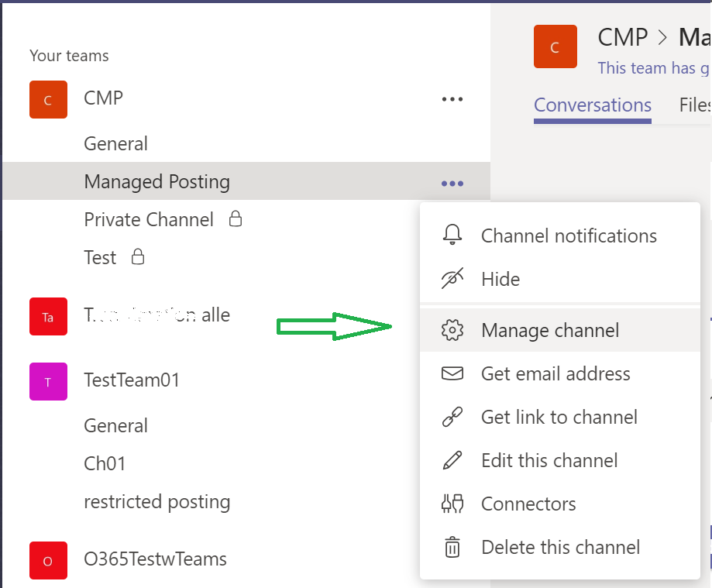Expand the team ending in 'alle'

click(x=157, y=315)
